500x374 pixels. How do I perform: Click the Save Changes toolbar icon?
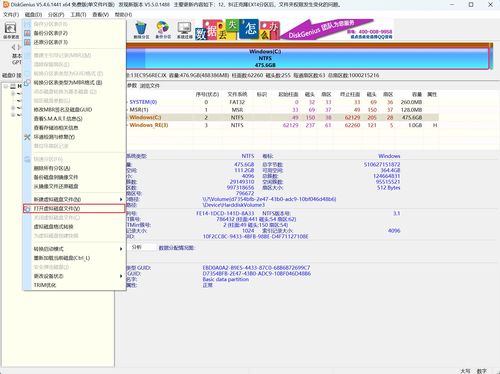(11, 30)
